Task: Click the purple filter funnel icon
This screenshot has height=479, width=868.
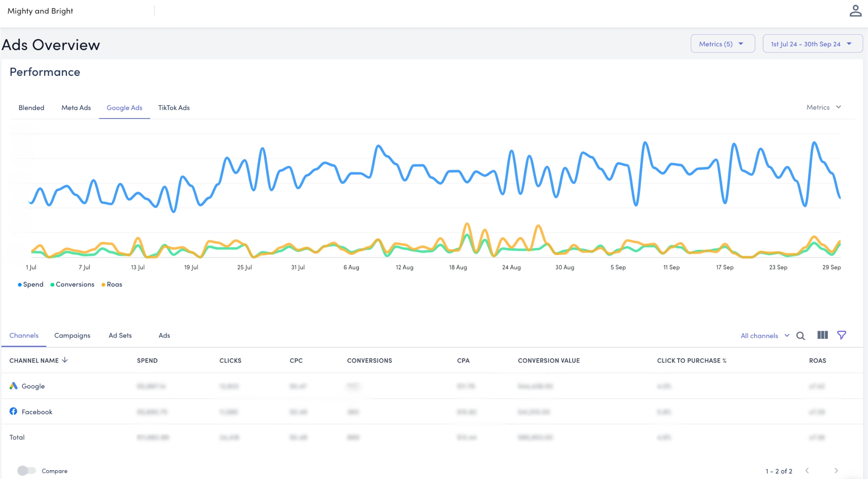Action: 842,335
